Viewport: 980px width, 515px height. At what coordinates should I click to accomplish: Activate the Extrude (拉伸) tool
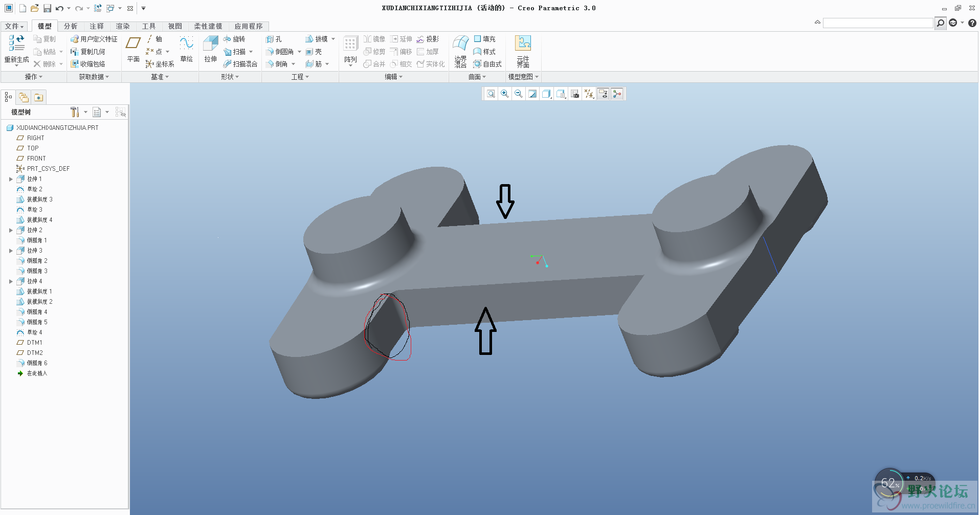(211, 49)
